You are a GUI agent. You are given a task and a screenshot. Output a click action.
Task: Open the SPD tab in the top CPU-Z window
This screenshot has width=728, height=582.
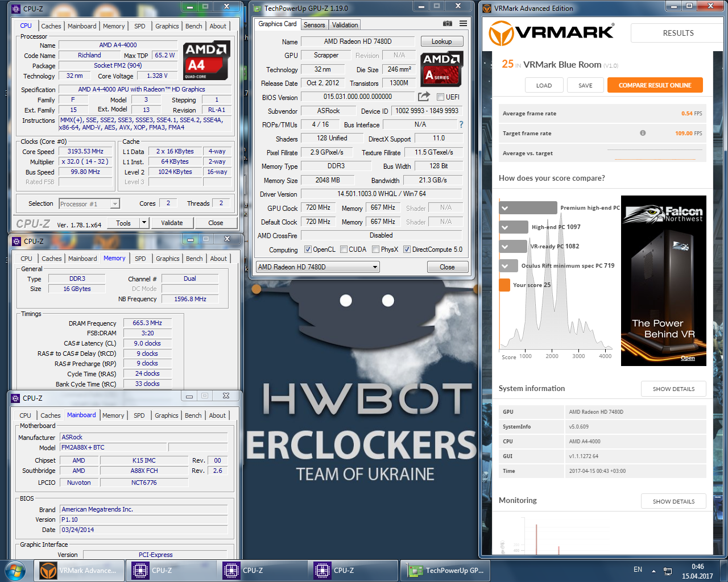[x=139, y=26]
